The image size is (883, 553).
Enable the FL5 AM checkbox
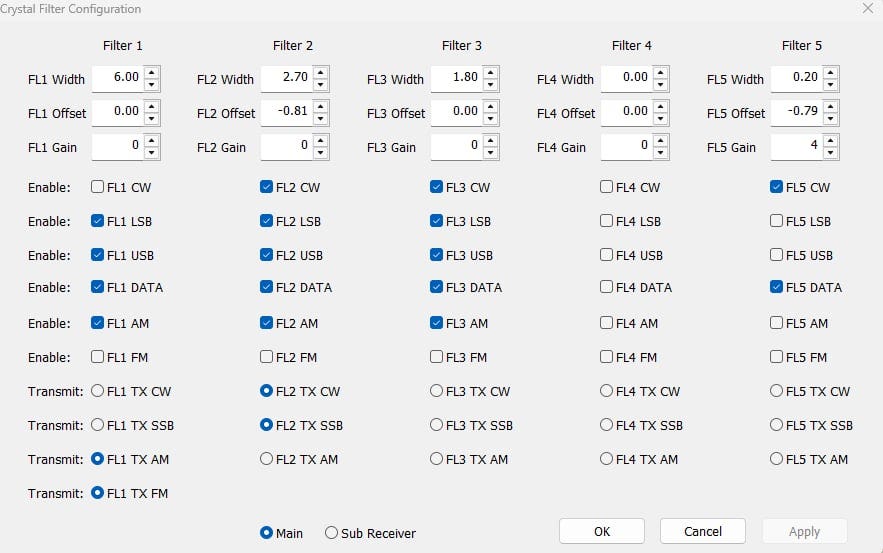pyautogui.click(x=777, y=323)
